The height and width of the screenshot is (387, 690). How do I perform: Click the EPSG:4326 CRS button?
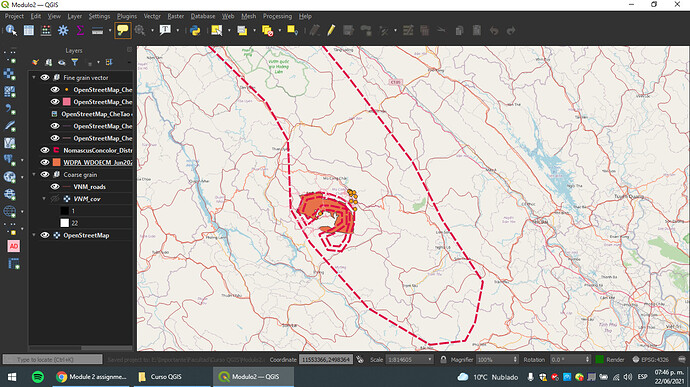coord(651,360)
